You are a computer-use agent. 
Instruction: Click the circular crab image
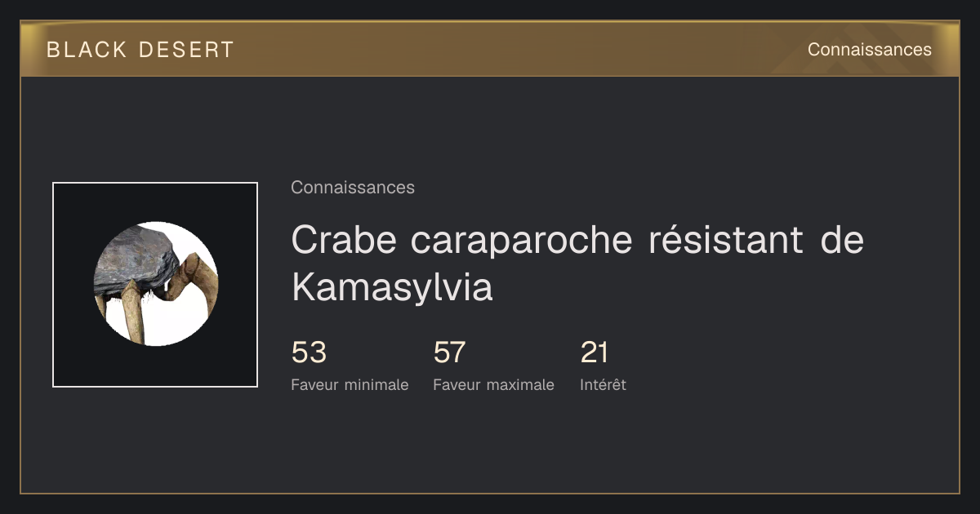(x=156, y=284)
